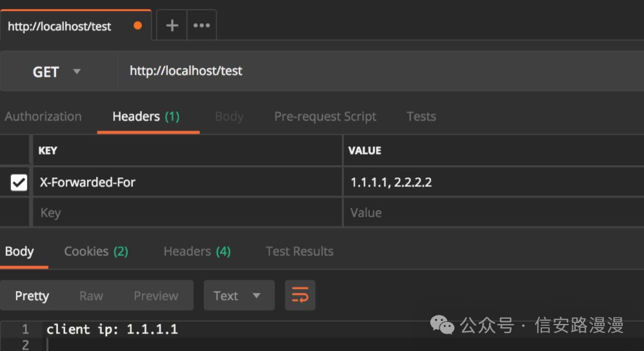Switch to the Authorization tab
Screen dimensions: 644x351
coord(43,117)
